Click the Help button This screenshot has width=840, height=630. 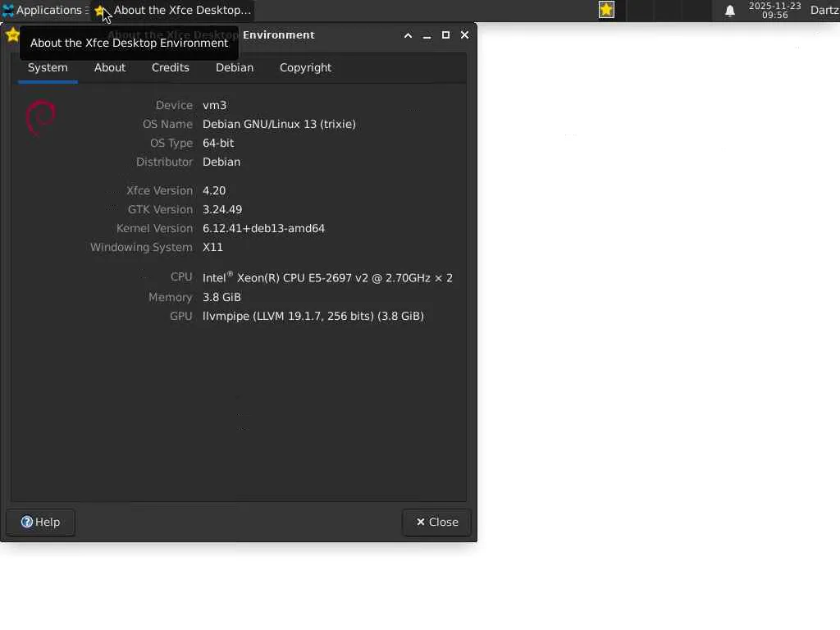[x=41, y=523]
